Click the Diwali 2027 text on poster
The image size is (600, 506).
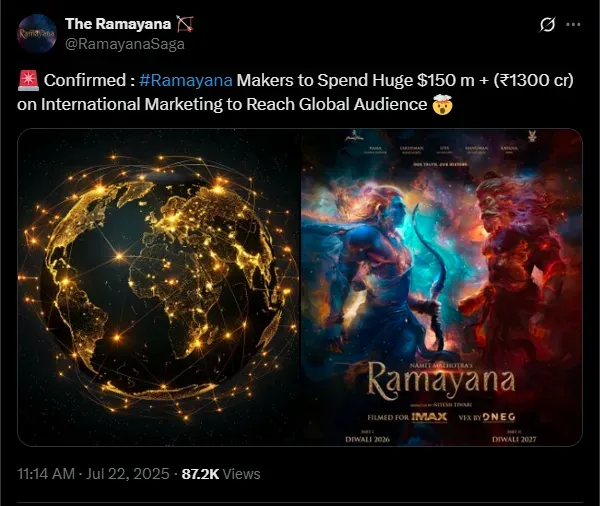tap(514, 439)
